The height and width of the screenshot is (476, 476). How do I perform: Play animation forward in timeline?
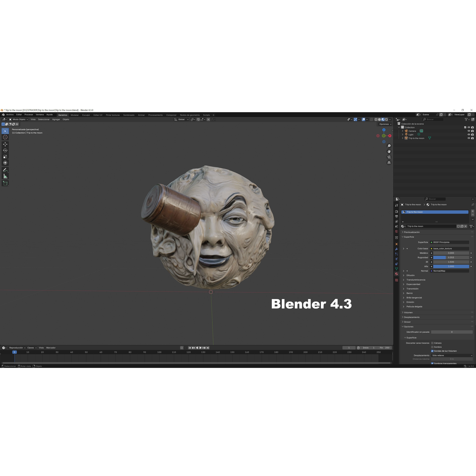pos(200,348)
